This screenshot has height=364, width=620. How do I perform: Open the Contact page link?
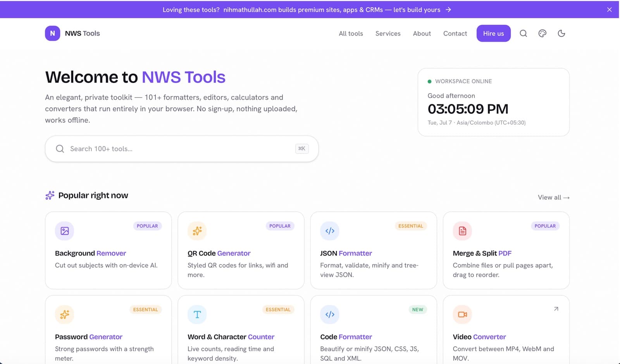[x=455, y=33]
